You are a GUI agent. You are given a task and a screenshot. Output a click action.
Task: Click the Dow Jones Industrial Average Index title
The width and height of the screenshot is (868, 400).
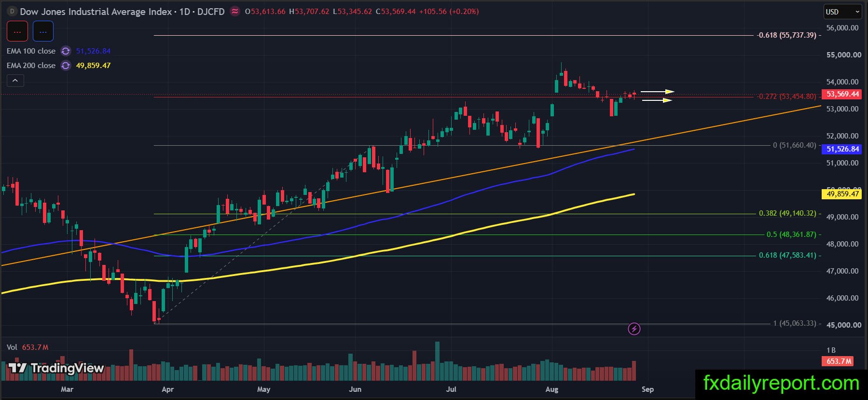click(96, 12)
